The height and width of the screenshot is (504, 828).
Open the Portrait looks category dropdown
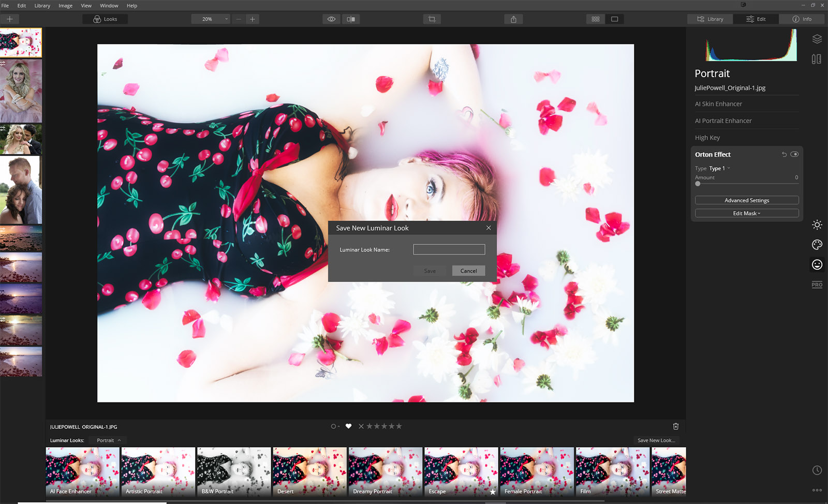(x=109, y=440)
